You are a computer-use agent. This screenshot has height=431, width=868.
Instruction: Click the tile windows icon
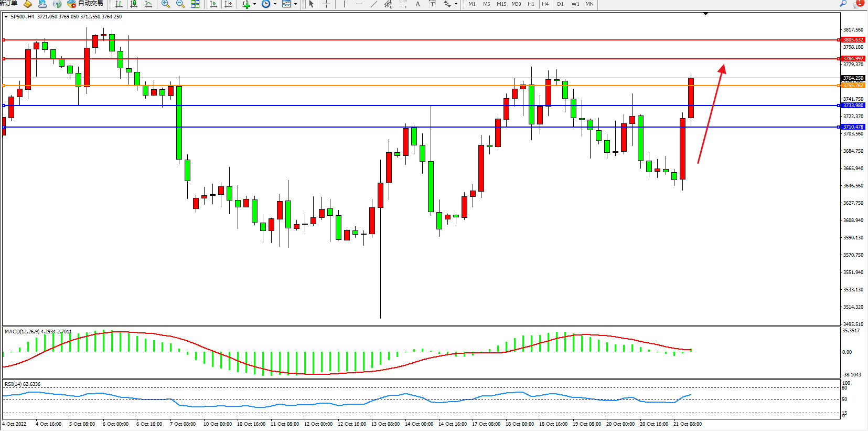point(195,4)
